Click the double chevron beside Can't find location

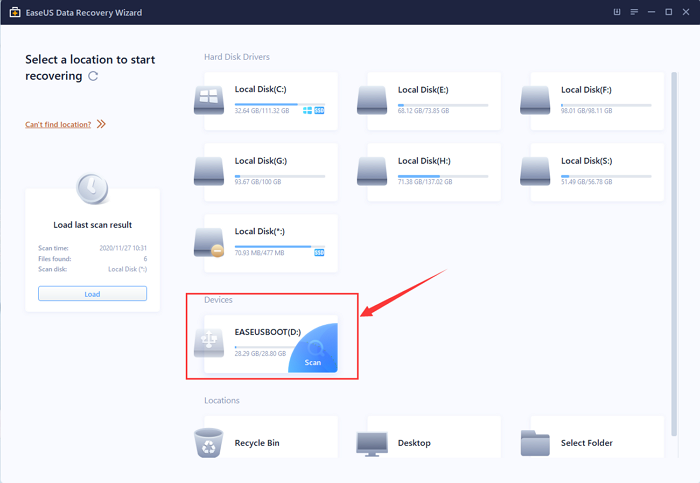(101, 124)
